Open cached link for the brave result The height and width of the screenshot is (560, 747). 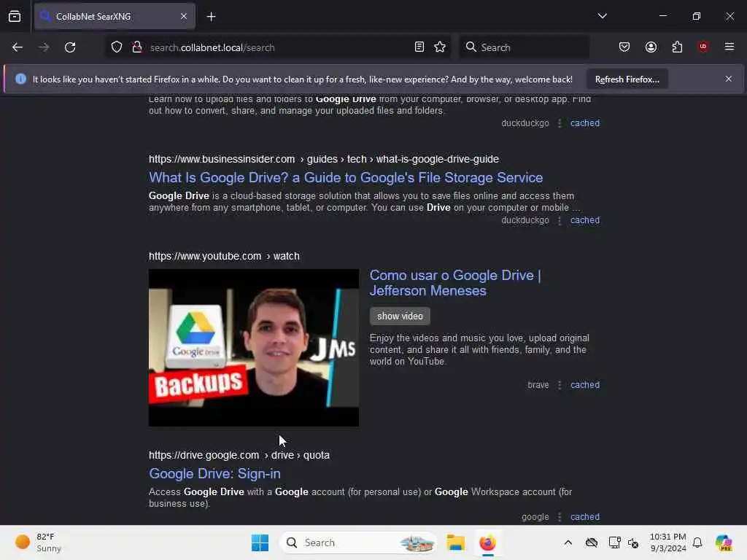(x=585, y=385)
